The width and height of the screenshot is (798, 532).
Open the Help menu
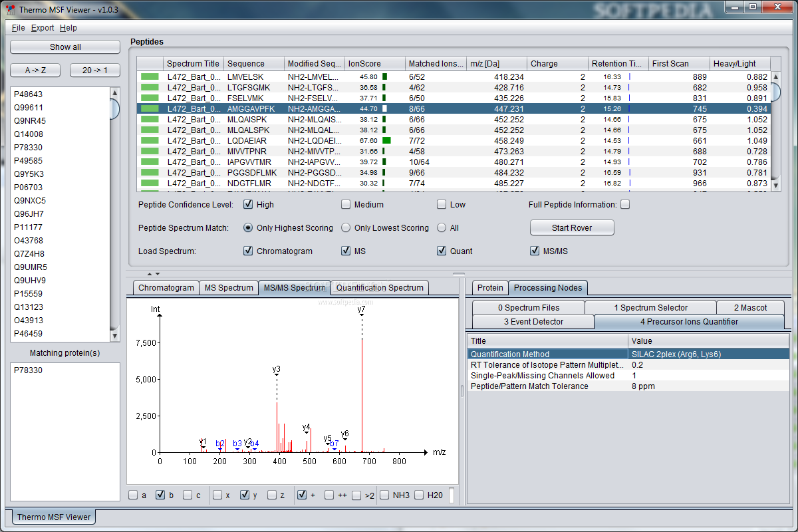[x=68, y=28]
